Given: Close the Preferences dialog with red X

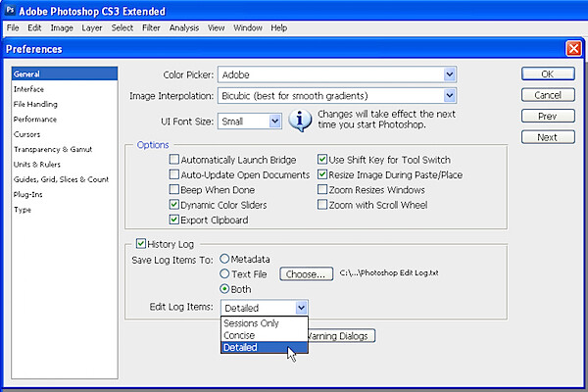Looking at the screenshot, I should [x=573, y=48].
